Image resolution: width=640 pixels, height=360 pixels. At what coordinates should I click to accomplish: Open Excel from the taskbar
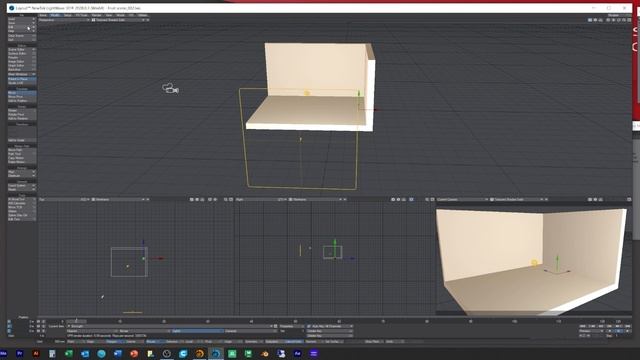click(69, 353)
